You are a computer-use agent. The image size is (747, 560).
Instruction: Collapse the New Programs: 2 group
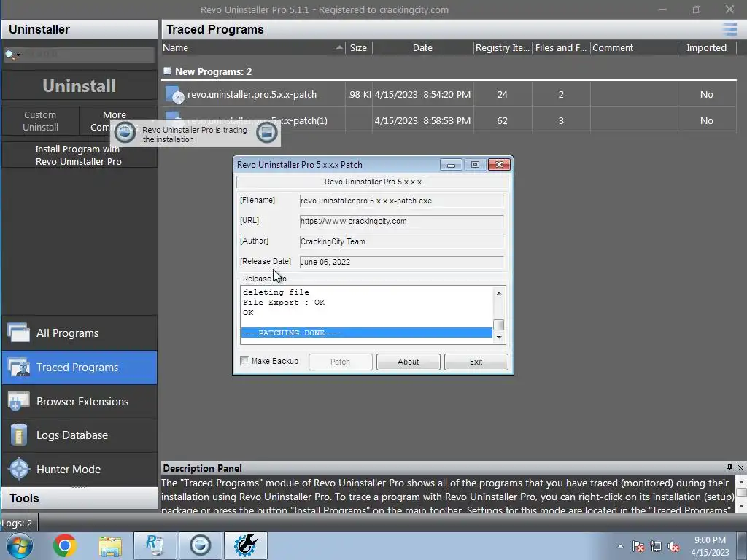click(x=167, y=71)
